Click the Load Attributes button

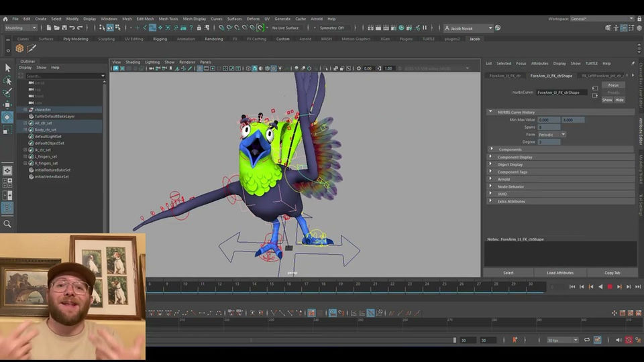pyautogui.click(x=560, y=273)
